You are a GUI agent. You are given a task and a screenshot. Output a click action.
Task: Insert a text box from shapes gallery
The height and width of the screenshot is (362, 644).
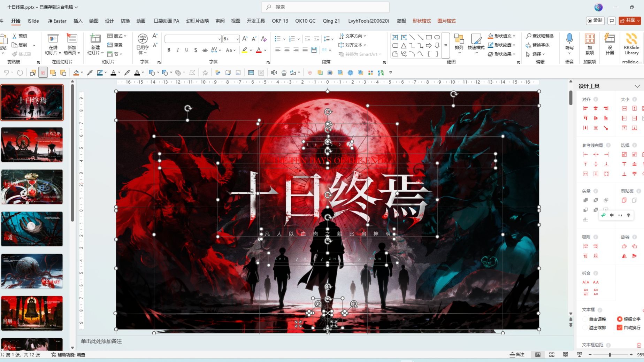point(395,37)
